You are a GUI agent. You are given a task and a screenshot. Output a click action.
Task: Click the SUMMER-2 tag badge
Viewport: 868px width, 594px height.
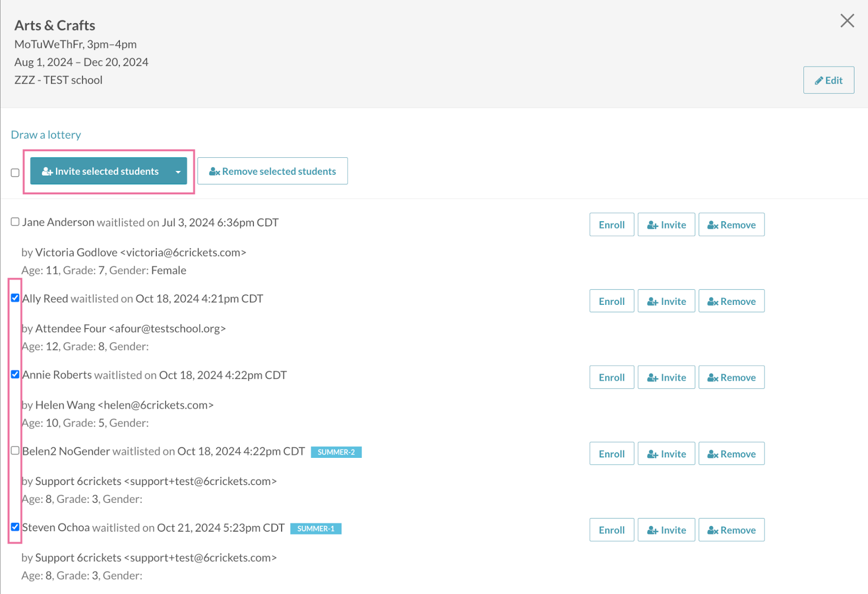click(336, 452)
